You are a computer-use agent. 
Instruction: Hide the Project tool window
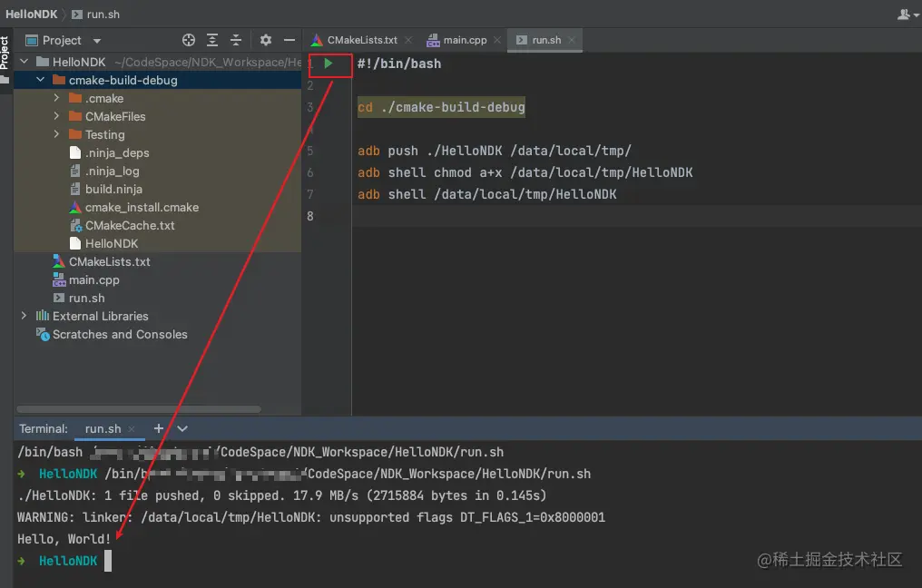click(289, 40)
